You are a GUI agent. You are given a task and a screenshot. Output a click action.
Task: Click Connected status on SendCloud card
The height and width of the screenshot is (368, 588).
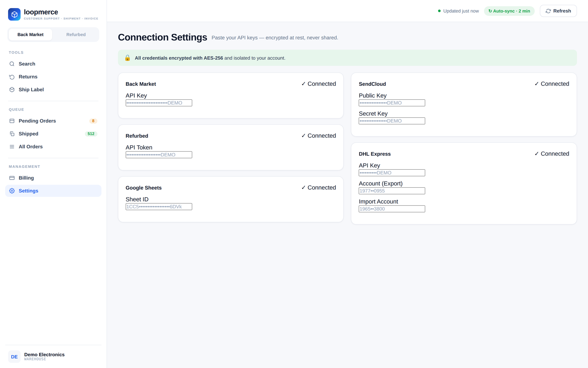click(552, 84)
